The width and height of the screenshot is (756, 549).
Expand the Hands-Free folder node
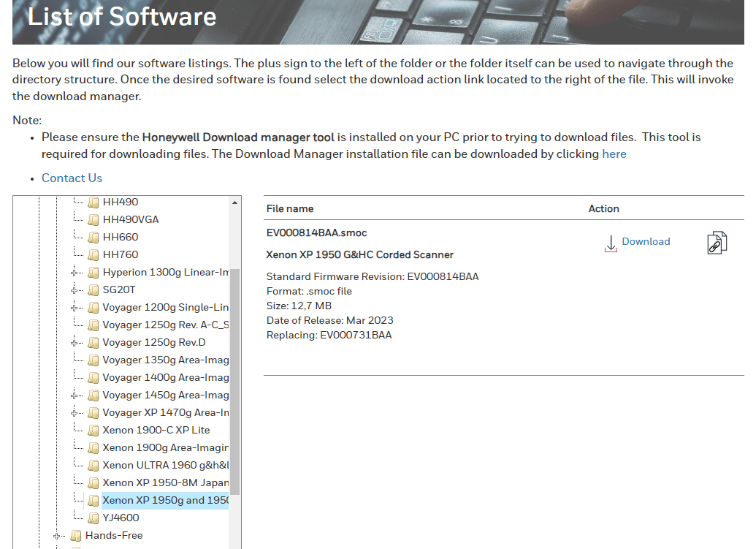tap(57, 536)
